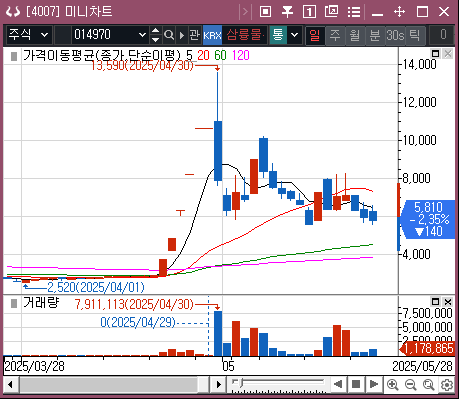
Task: Open chart in new window icon
Action: [331, 12]
